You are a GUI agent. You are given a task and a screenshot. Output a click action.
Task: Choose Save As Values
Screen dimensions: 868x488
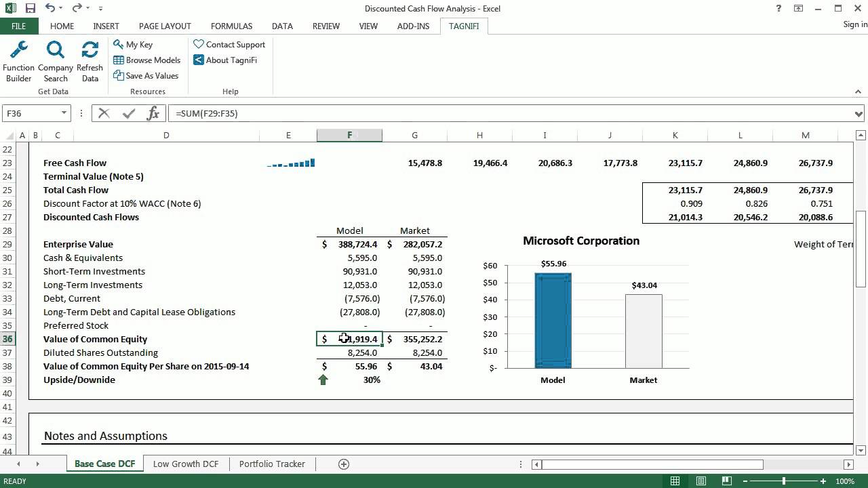click(146, 75)
